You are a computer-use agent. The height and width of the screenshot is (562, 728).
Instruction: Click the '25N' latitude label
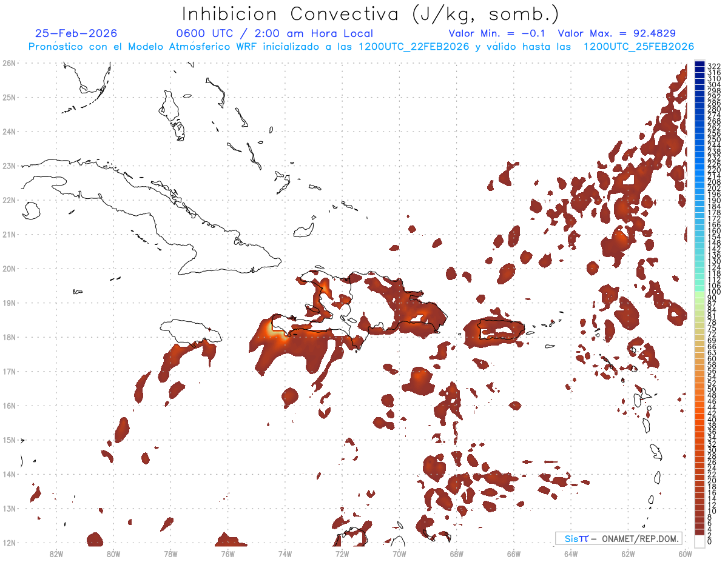[9, 97]
